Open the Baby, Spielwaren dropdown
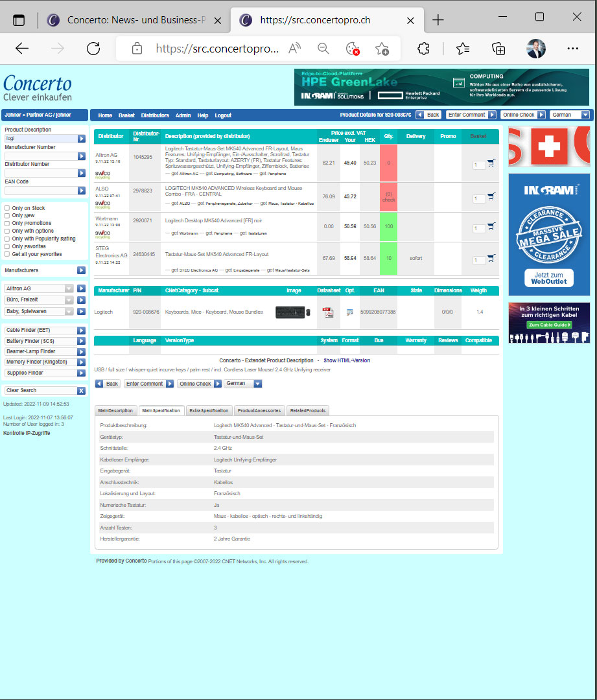This screenshot has width=597, height=700. (x=39, y=312)
